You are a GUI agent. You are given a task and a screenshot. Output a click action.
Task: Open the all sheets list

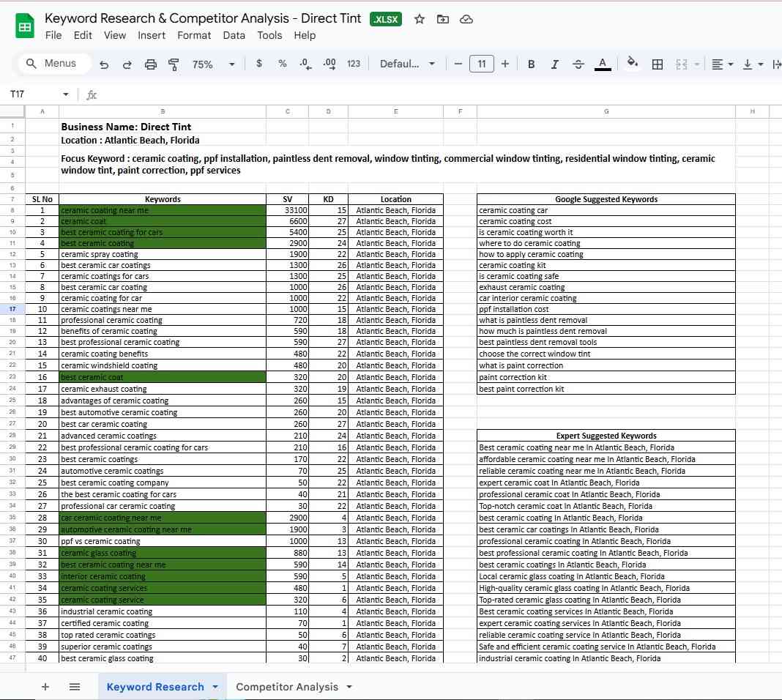click(x=75, y=687)
